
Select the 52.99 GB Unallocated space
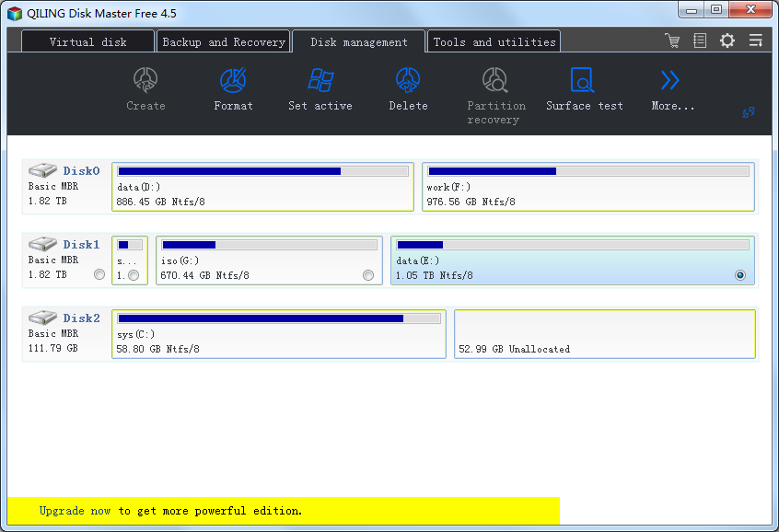(605, 334)
